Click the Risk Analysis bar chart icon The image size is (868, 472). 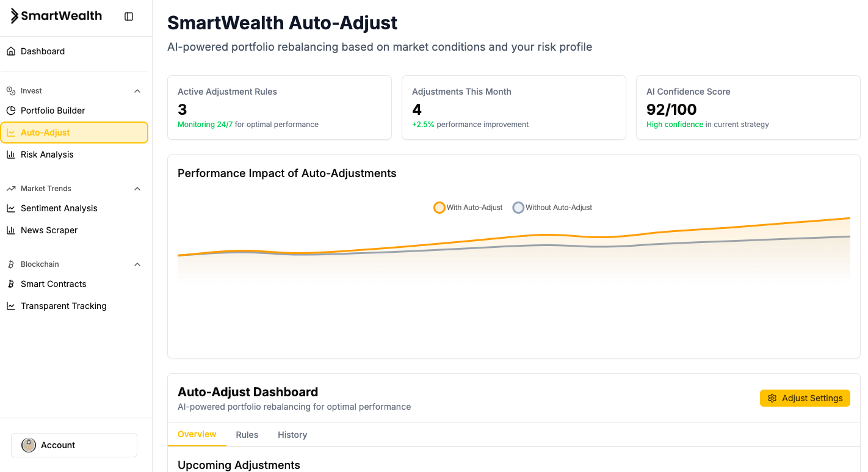pos(11,154)
